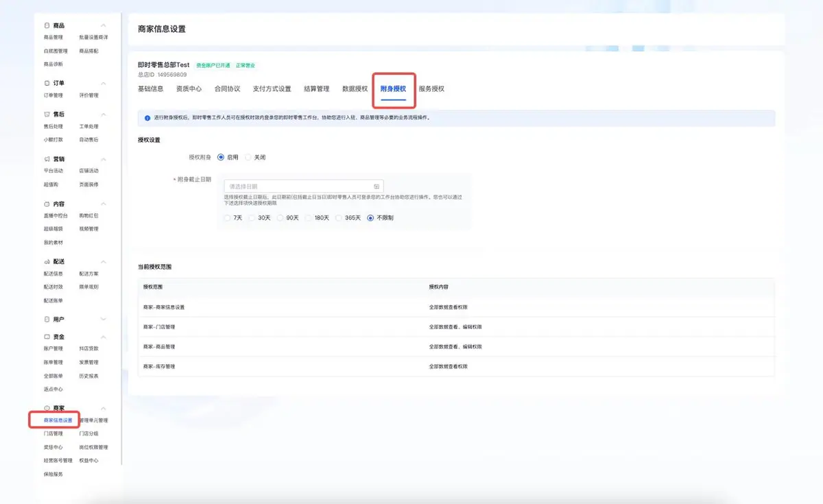Open 商品管理 in the sidebar
The image size is (823, 504).
(53, 37)
